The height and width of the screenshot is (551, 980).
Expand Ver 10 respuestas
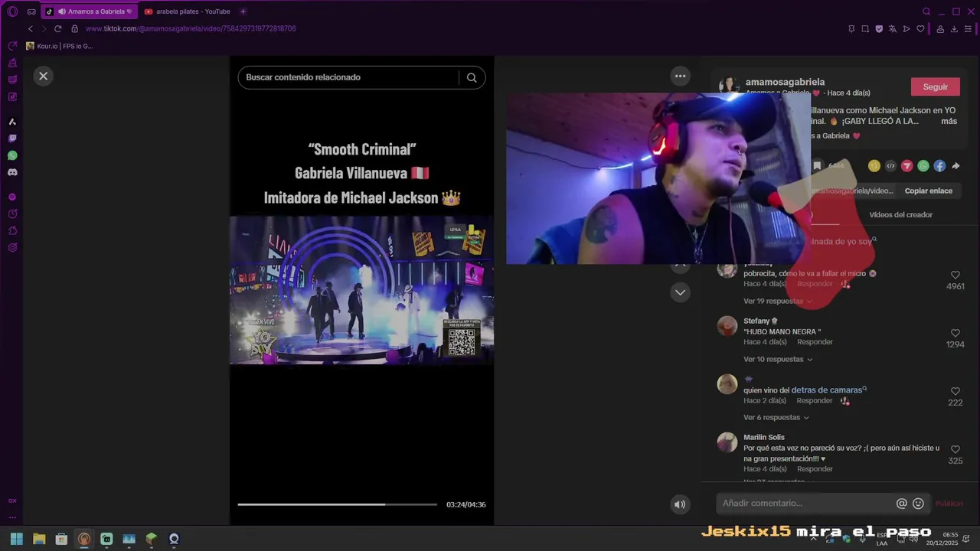(x=778, y=359)
